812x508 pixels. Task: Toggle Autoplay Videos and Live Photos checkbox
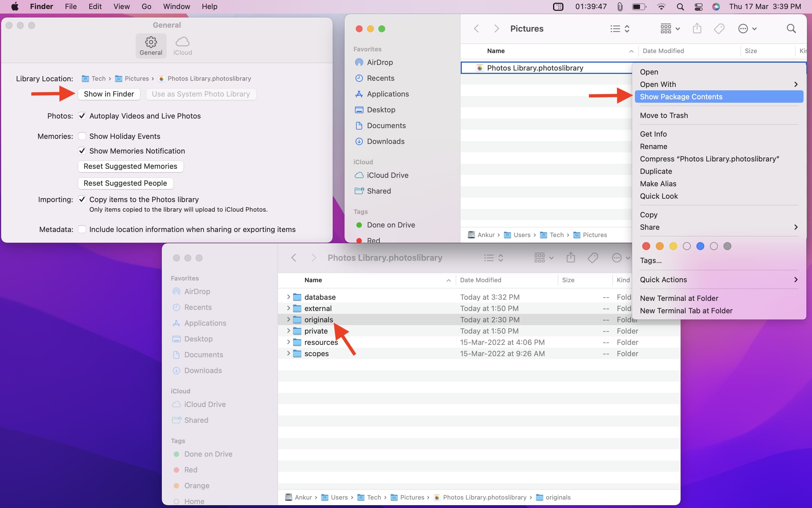click(x=82, y=116)
